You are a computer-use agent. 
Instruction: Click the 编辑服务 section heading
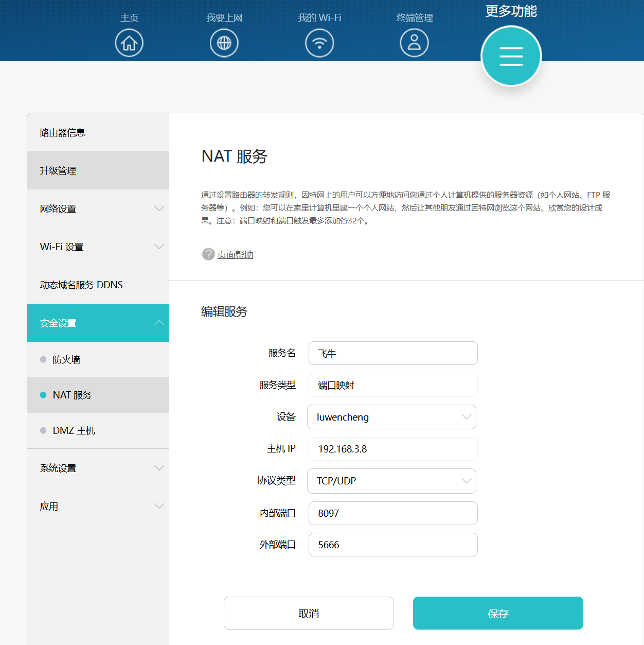point(224,311)
